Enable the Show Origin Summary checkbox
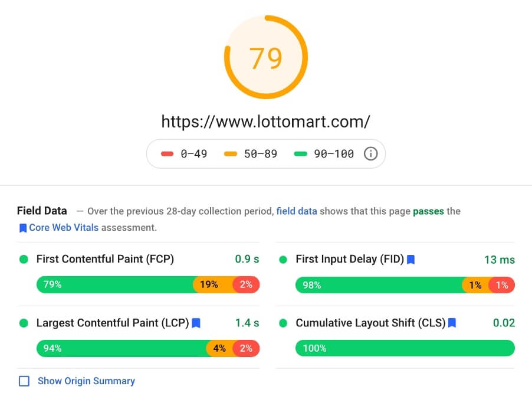This screenshot has width=532, height=393. click(x=24, y=381)
